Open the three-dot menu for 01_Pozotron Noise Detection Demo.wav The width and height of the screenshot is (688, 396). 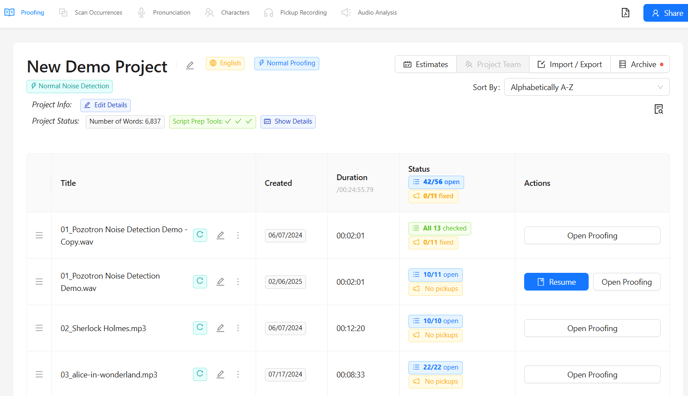coord(238,282)
